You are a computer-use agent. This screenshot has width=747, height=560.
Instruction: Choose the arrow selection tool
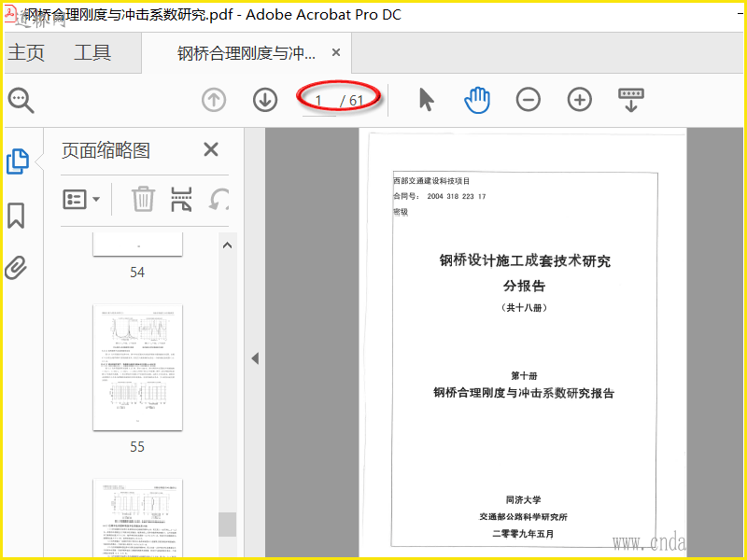[x=427, y=100]
